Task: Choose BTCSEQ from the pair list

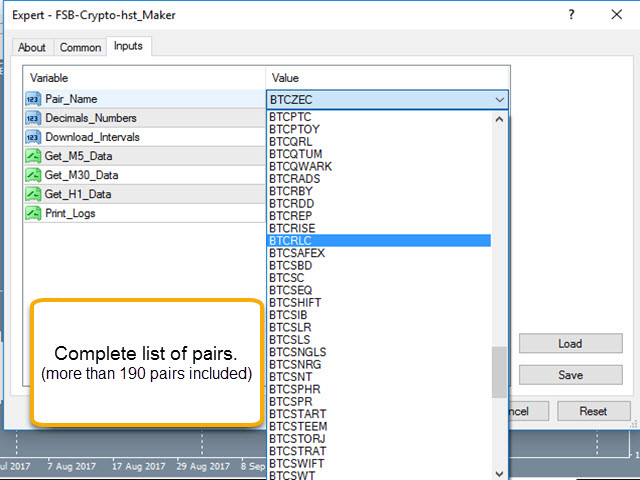Action: click(x=379, y=290)
